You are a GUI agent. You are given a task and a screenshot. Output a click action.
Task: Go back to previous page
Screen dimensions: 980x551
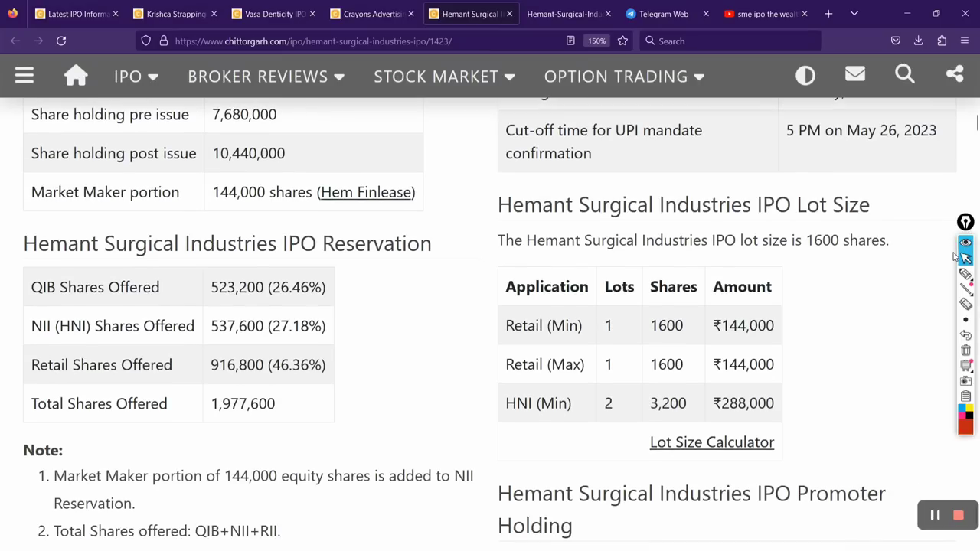(15, 41)
